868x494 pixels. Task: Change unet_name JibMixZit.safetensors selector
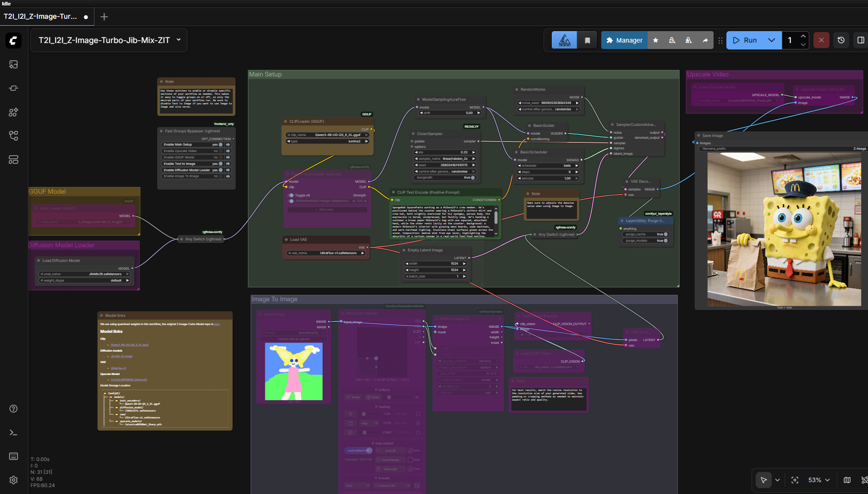click(84, 274)
